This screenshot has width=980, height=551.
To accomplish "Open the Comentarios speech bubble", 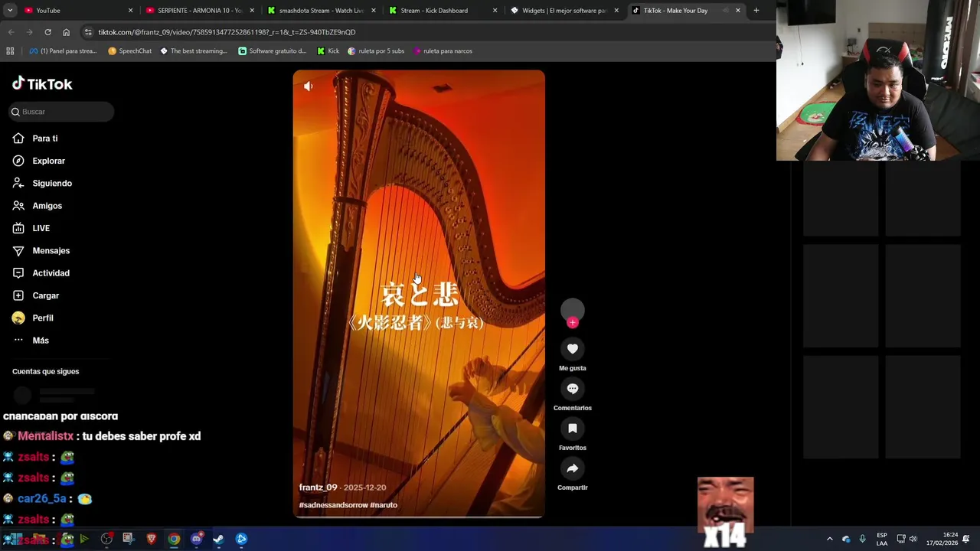I will [572, 389].
